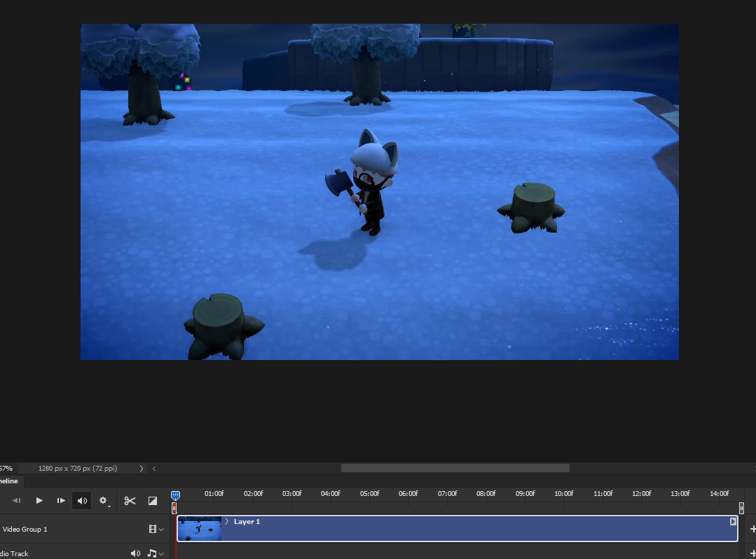The image size is (756, 559).
Task: Add media to Video Group 1
Action: [752, 529]
